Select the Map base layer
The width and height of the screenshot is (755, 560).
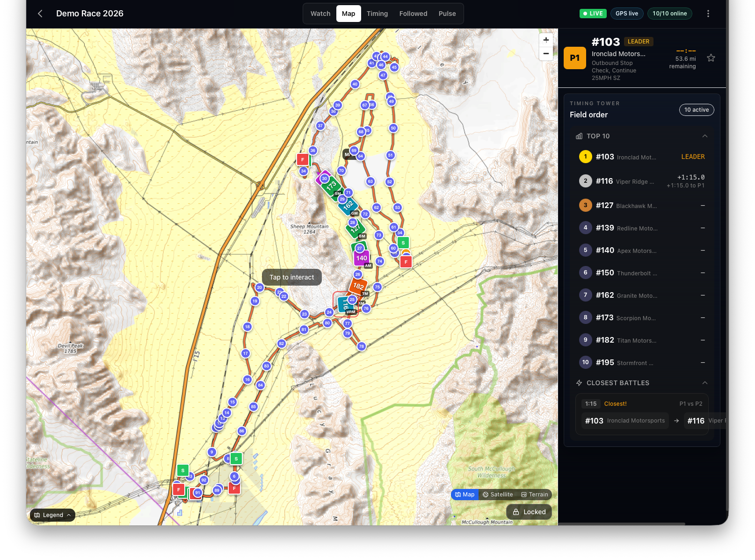[465, 495]
